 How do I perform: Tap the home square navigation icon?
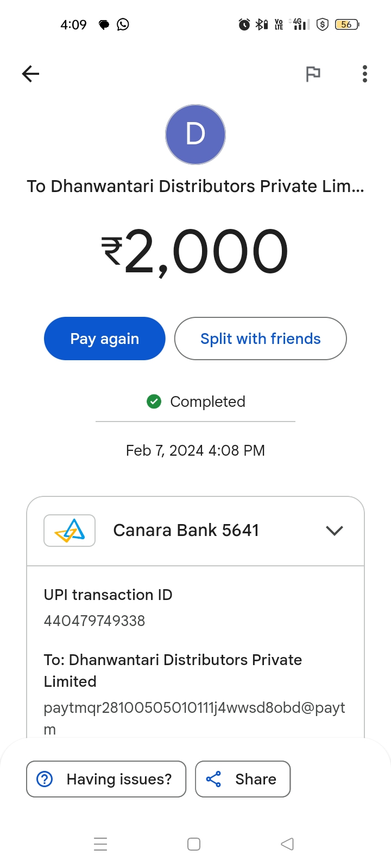click(194, 844)
